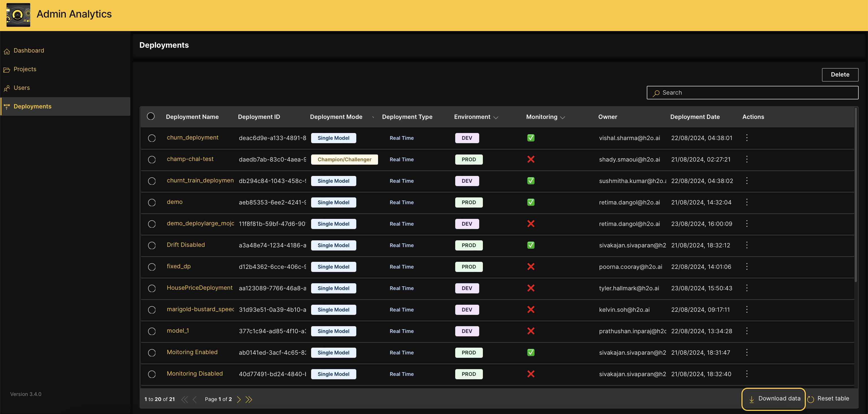Toggle the select-all circle in table header
868x414 pixels.
tap(151, 116)
